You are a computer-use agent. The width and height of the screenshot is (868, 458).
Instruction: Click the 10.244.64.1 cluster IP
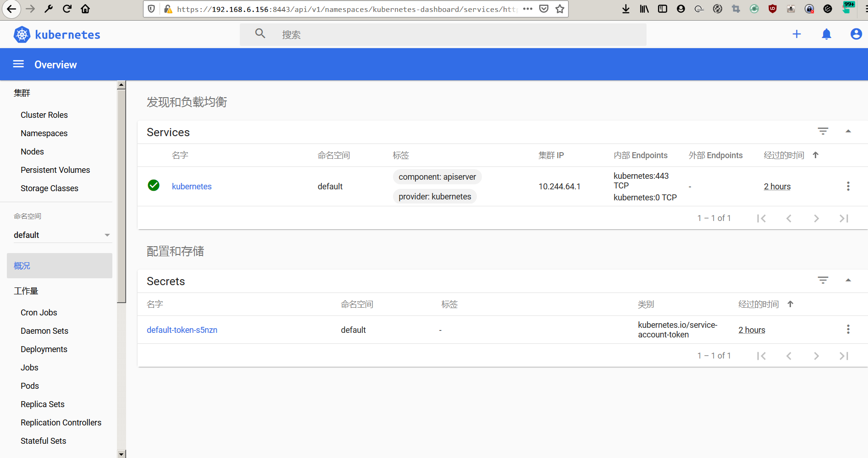coord(559,187)
